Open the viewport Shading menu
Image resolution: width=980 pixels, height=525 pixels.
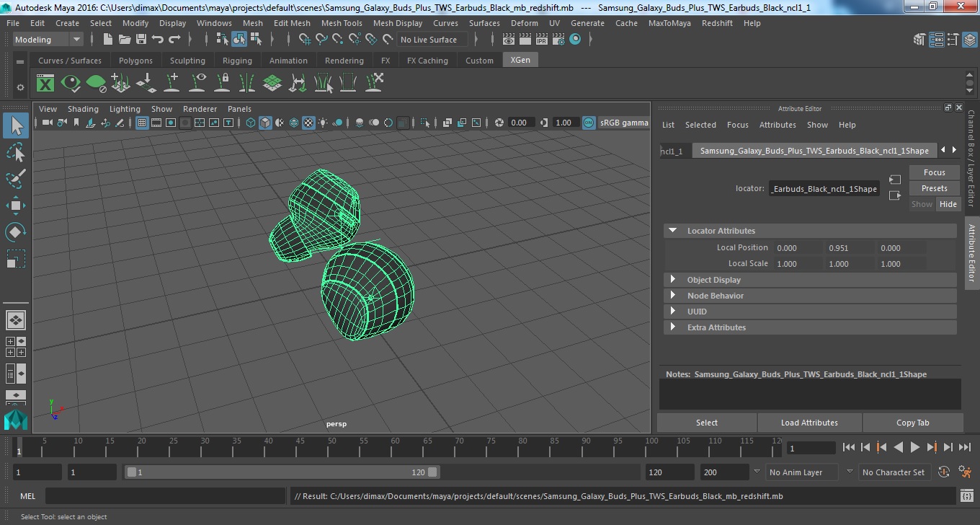(83, 109)
